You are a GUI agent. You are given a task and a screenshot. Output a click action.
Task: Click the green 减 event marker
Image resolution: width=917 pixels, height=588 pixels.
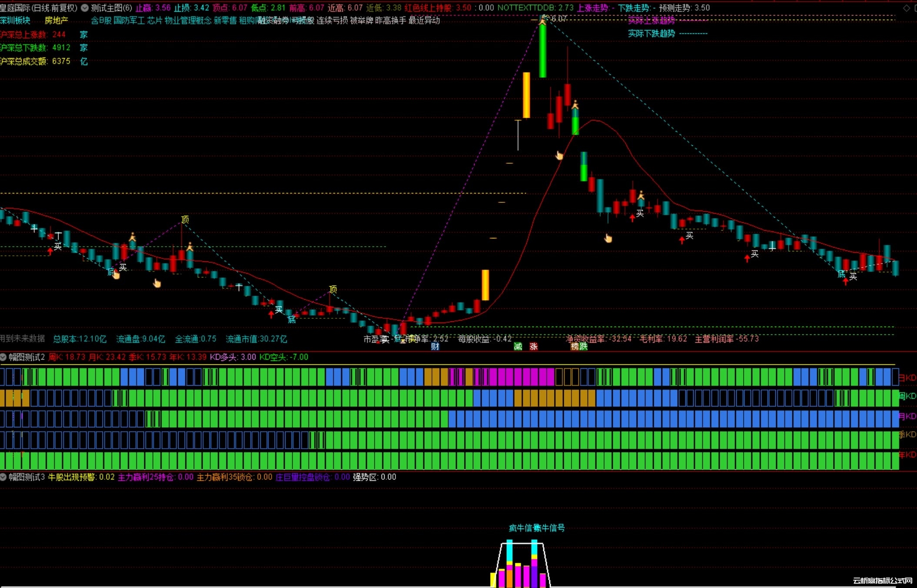518,346
